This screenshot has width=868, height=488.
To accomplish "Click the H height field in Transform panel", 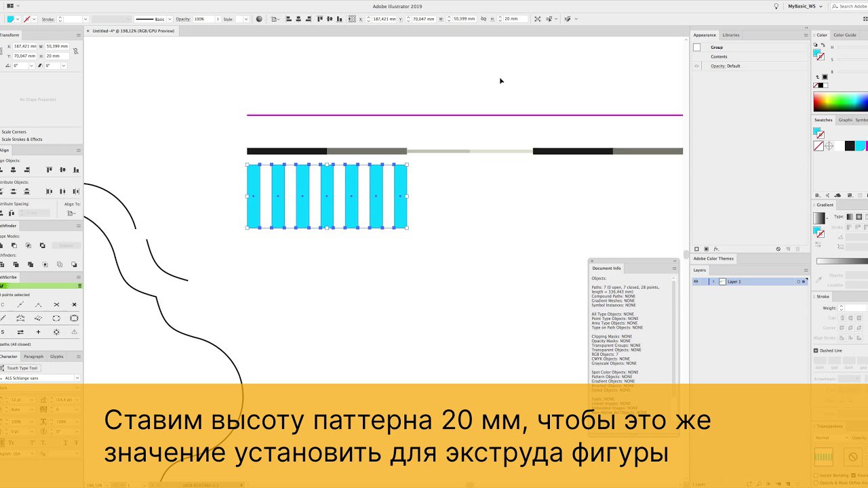I will pyautogui.click(x=57, y=56).
